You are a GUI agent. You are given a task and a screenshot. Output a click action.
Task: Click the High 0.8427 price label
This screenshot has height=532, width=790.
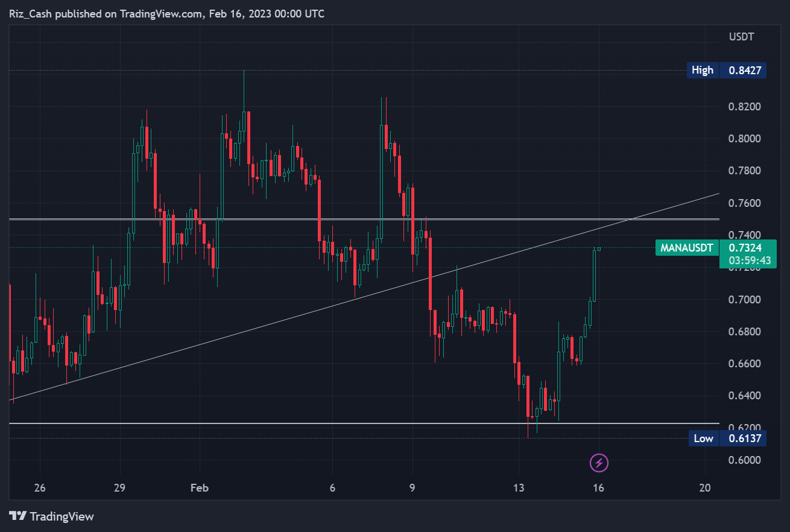click(727, 71)
